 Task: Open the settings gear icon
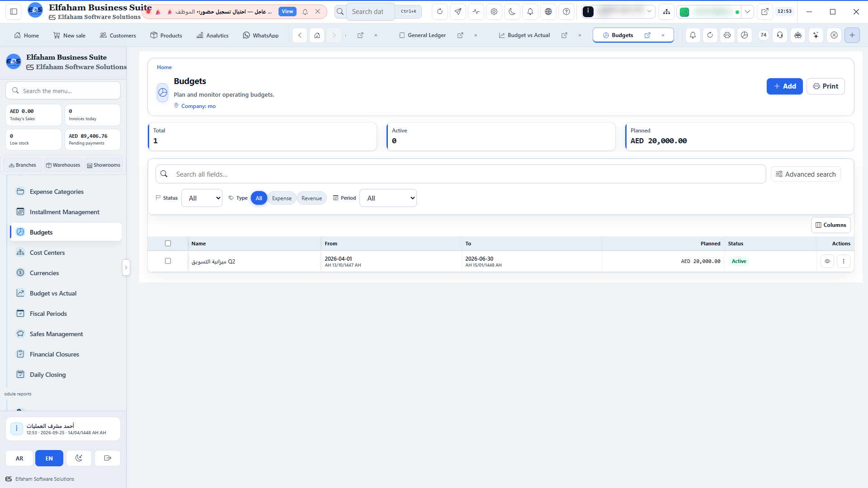pos(494,12)
